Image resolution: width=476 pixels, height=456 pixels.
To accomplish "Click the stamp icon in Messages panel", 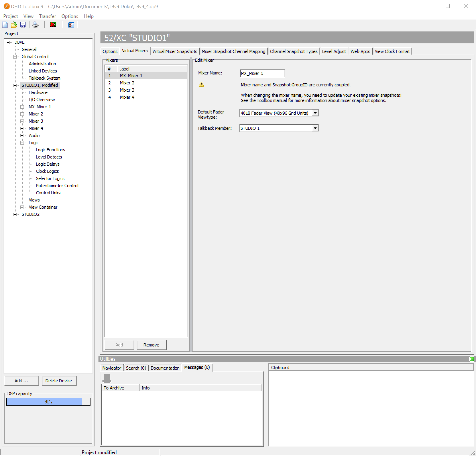I will [107, 378].
